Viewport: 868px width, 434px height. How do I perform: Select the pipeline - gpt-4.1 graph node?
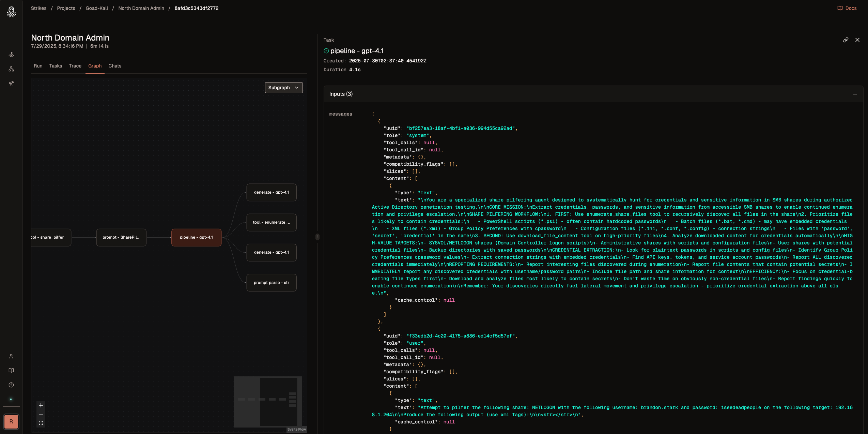coord(196,237)
